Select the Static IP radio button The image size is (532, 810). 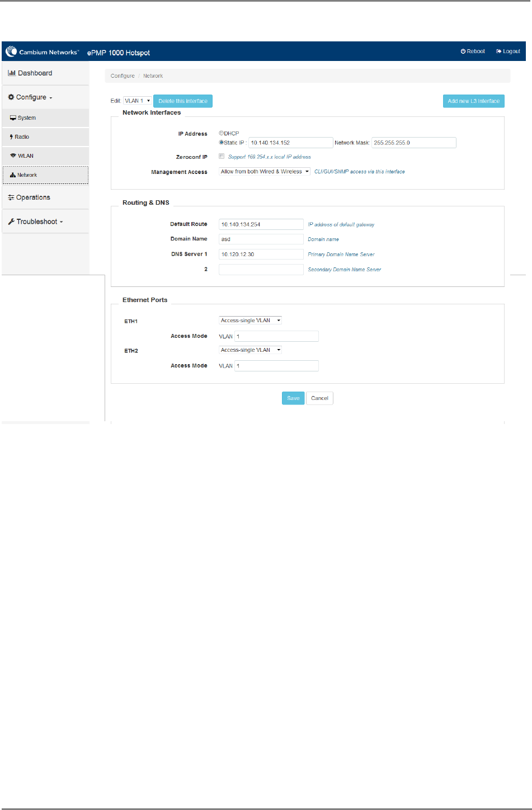(221, 142)
